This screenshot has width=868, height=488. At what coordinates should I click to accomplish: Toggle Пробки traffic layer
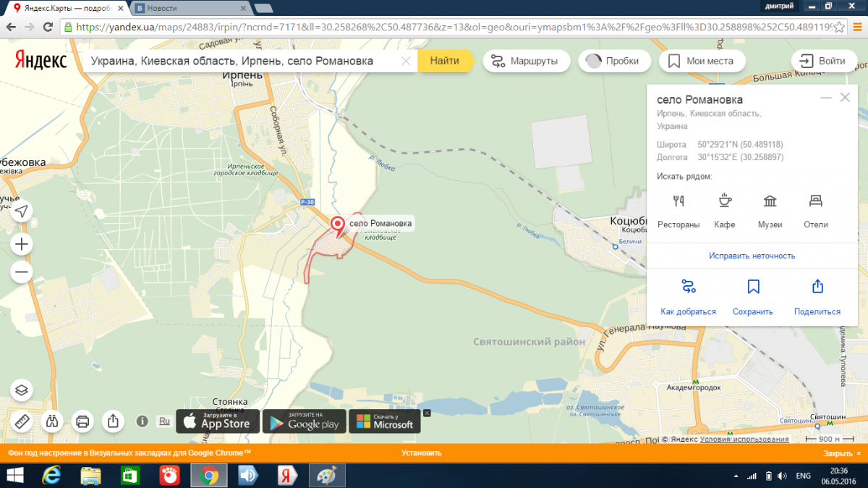[614, 61]
